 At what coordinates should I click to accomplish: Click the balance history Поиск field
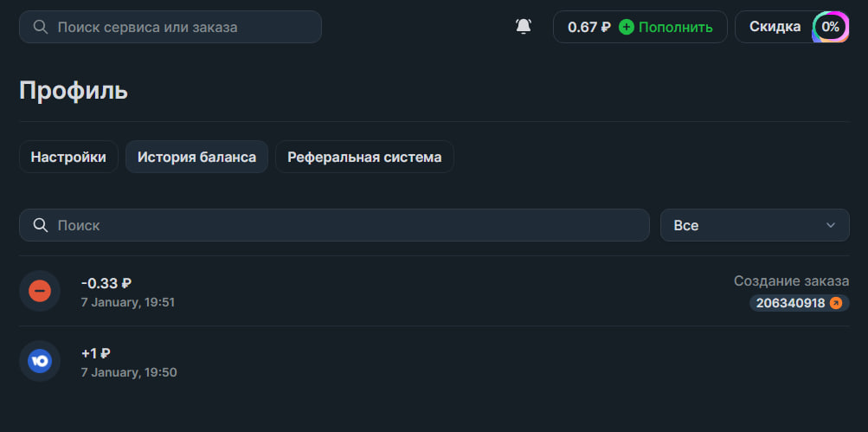click(x=346, y=225)
